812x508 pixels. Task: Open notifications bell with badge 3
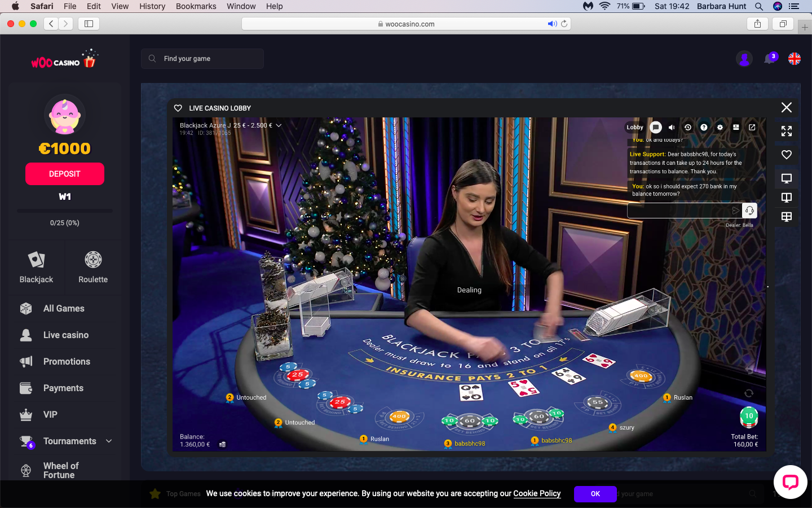[770, 58]
